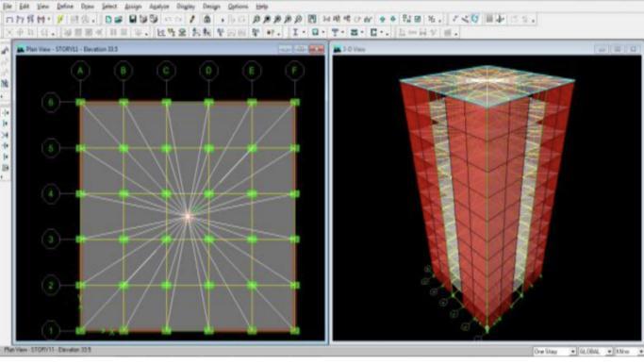The image size is (644, 364).
Task: Open the File menu
Action: (x=8, y=7)
